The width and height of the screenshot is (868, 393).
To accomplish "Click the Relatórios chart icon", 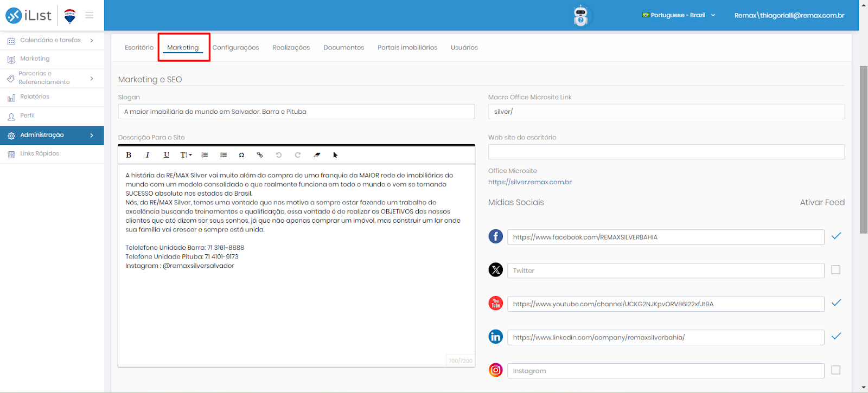I will pos(11,98).
